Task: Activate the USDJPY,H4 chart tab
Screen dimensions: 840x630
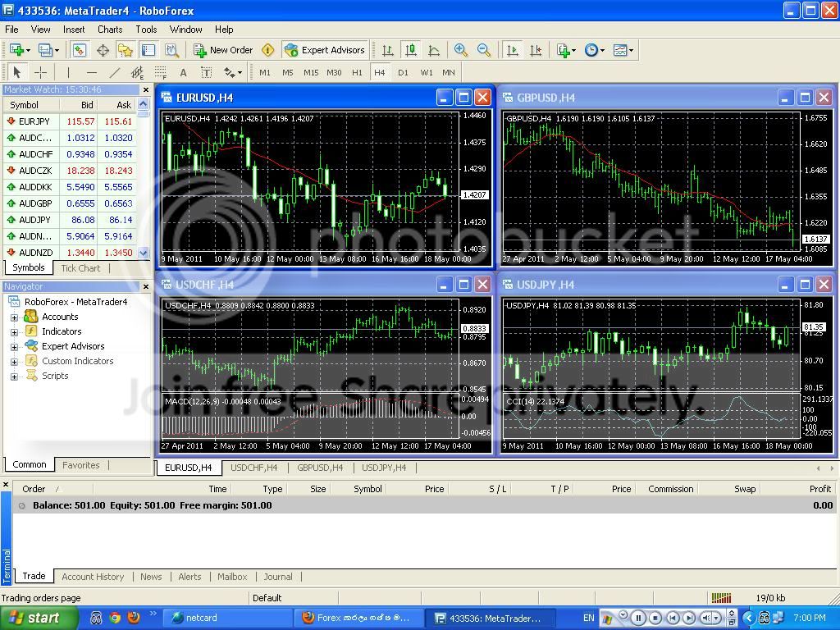Action: click(384, 468)
